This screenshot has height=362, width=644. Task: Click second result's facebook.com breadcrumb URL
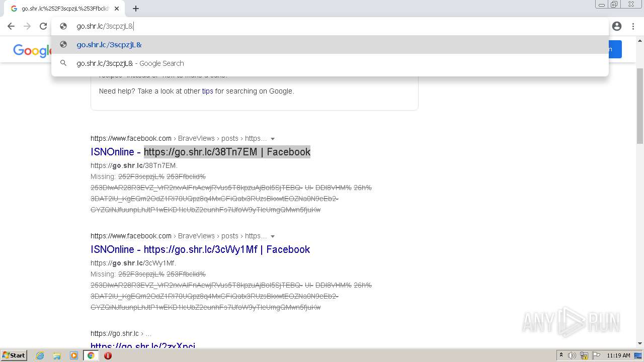179,236
